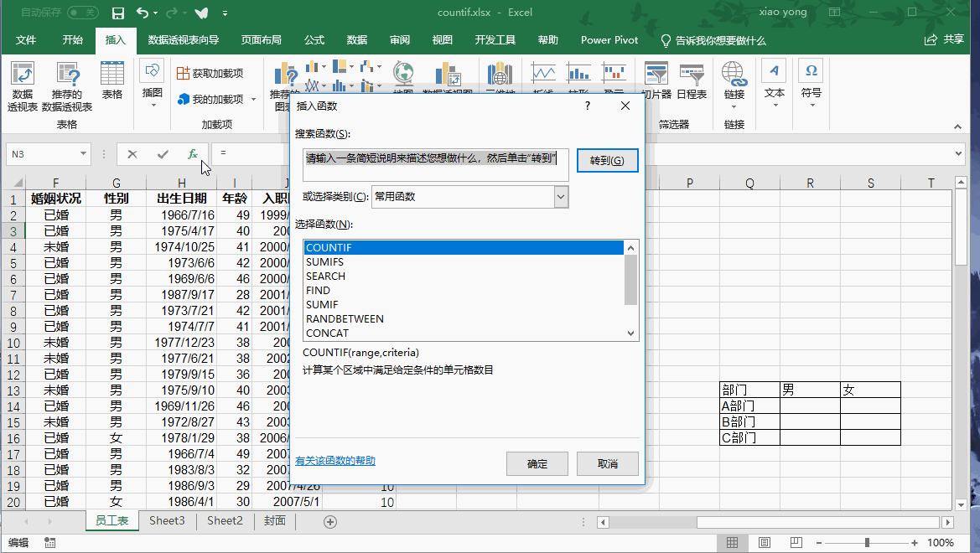Image resolution: width=980 pixels, height=553 pixels.
Task: Open the Symbols (符号) omega button
Action: pyautogui.click(x=811, y=85)
